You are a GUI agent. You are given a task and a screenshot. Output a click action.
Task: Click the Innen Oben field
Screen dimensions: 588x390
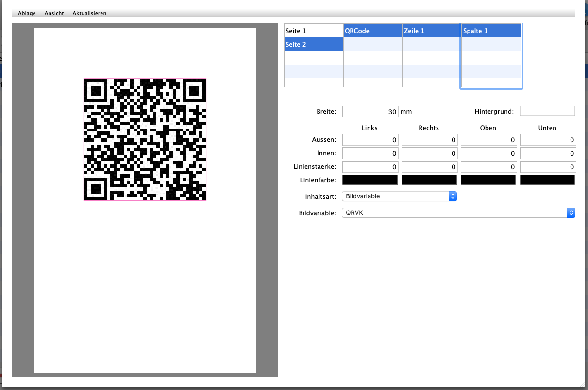(489, 153)
